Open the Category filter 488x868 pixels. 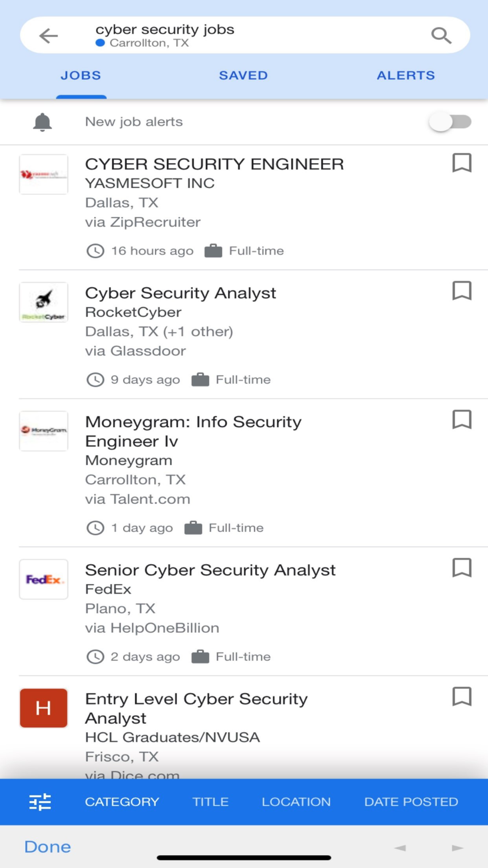[x=122, y=802]
